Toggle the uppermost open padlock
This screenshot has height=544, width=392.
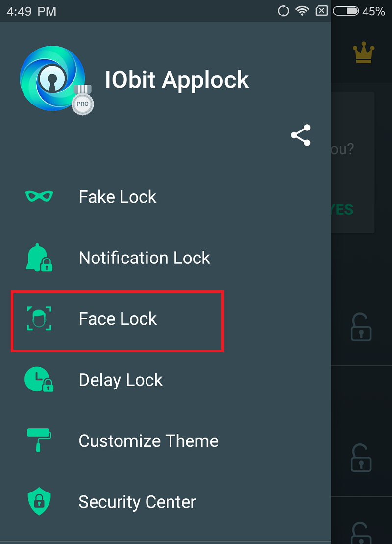pos(361,327)
